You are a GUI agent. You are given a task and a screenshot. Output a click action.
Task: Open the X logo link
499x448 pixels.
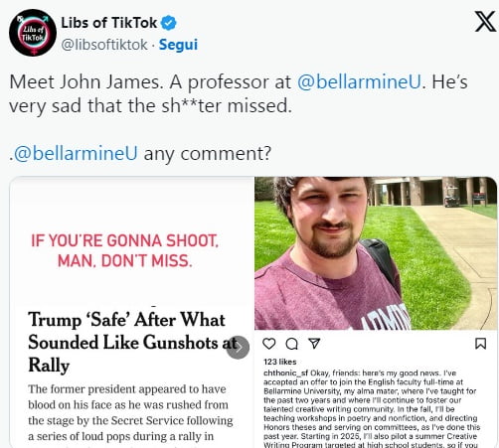(485, 22)
